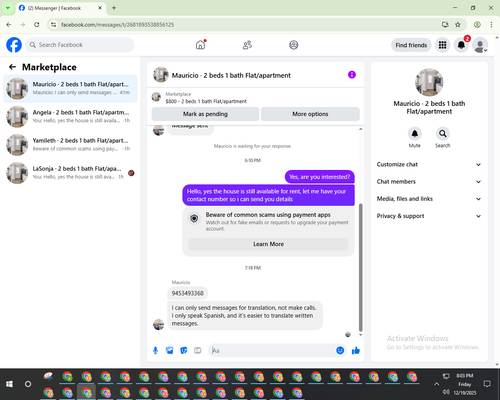Go back using the Marketplace arrow
500x400 pixels.
click(x=12, y=67)
